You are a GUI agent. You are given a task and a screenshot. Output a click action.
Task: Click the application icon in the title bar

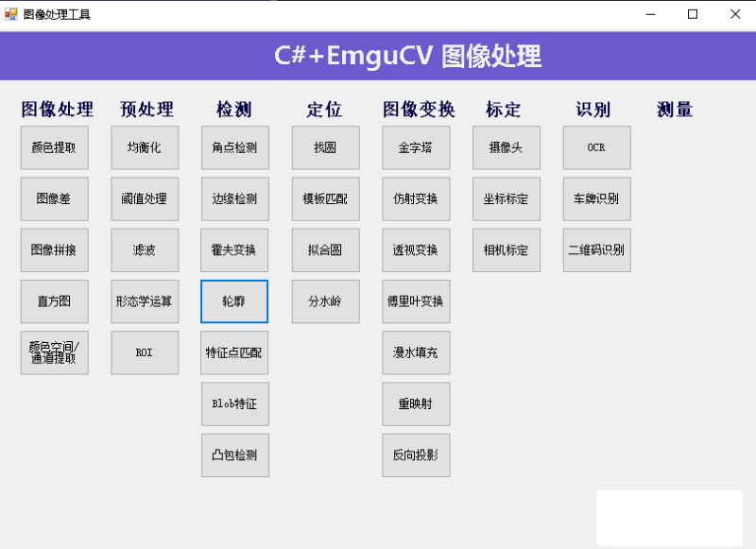point(11,14)
